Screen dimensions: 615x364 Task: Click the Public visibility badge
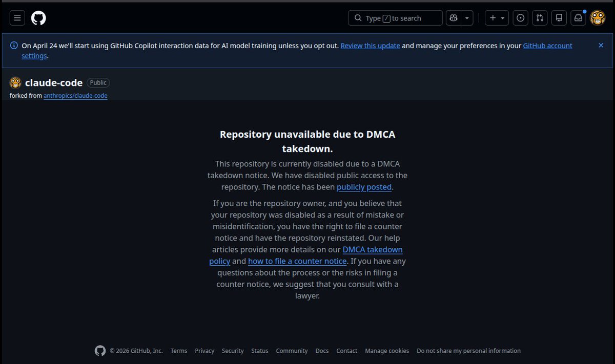(x=98, y=82)
